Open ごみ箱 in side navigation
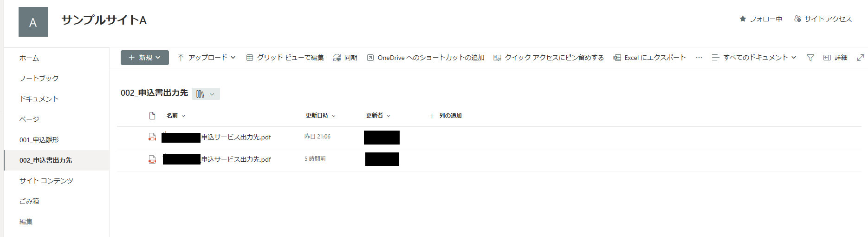 click(29, 201)
